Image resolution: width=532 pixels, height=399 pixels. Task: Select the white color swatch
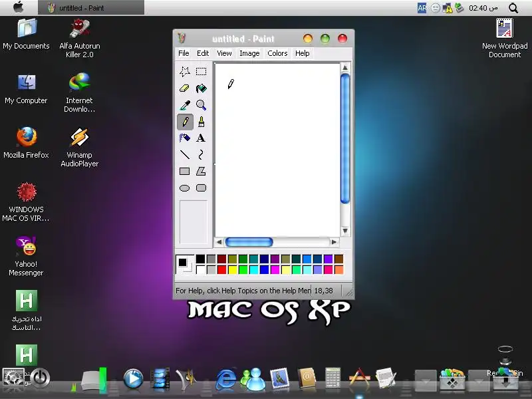(201, 270)
